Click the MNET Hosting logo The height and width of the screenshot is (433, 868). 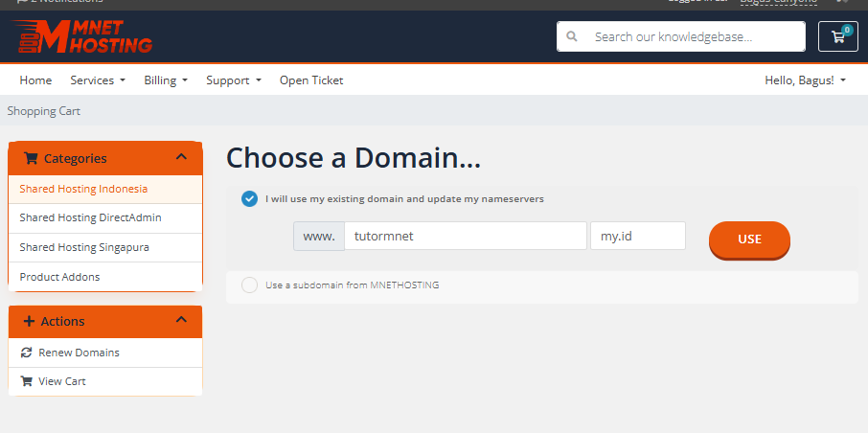click(x=82, y=36)
